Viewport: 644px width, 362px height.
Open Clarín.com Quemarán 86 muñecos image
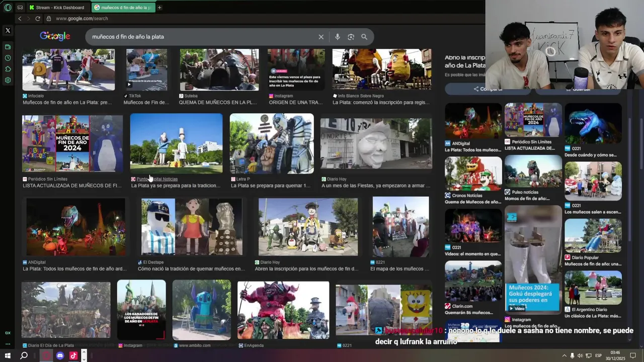point(473,281)
